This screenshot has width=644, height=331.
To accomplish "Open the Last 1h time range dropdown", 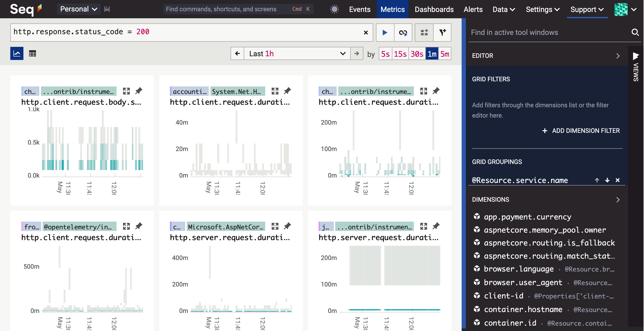I will click(297, 54).
